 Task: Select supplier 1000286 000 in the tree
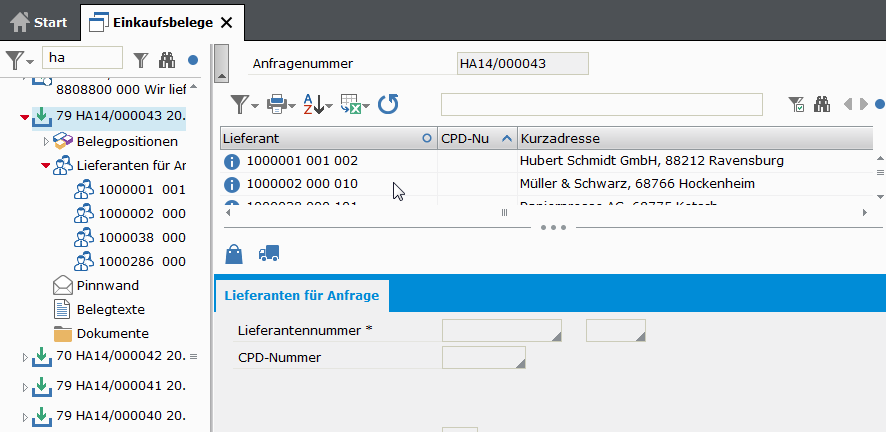coord(129,261)
